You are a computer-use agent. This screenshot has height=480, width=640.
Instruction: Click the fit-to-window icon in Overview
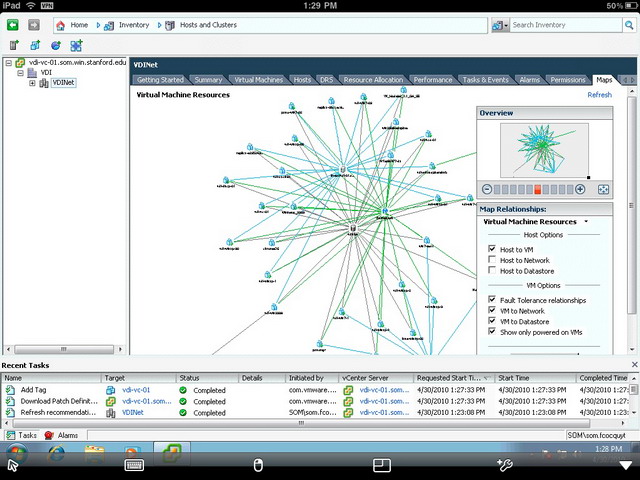point(603,189)
